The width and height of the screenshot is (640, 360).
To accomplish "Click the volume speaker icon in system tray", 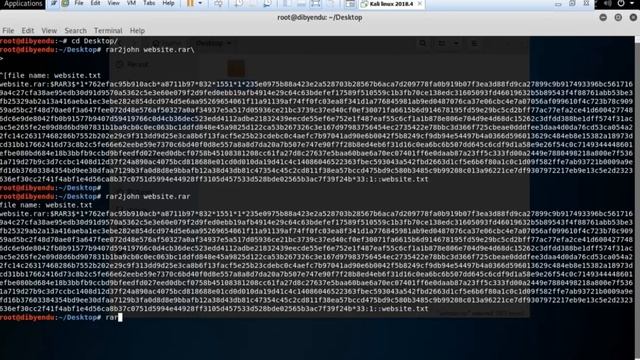I will pos(608,4).
